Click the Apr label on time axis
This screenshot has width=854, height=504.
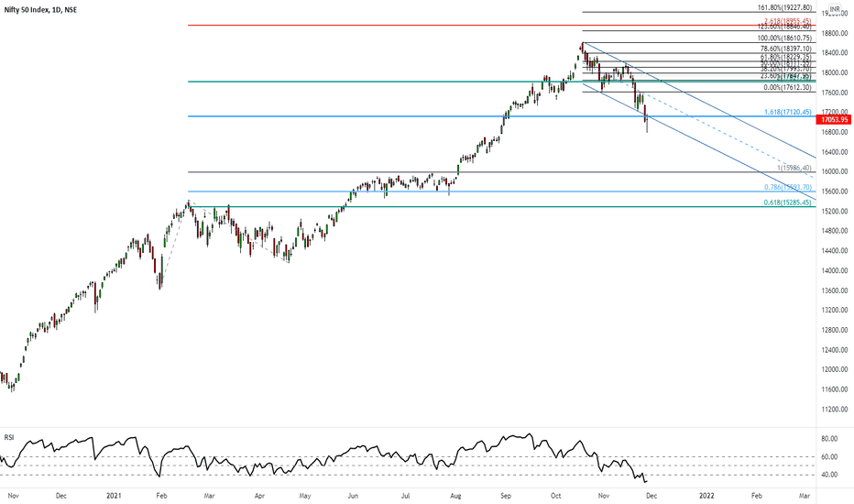tap(259, 496)
